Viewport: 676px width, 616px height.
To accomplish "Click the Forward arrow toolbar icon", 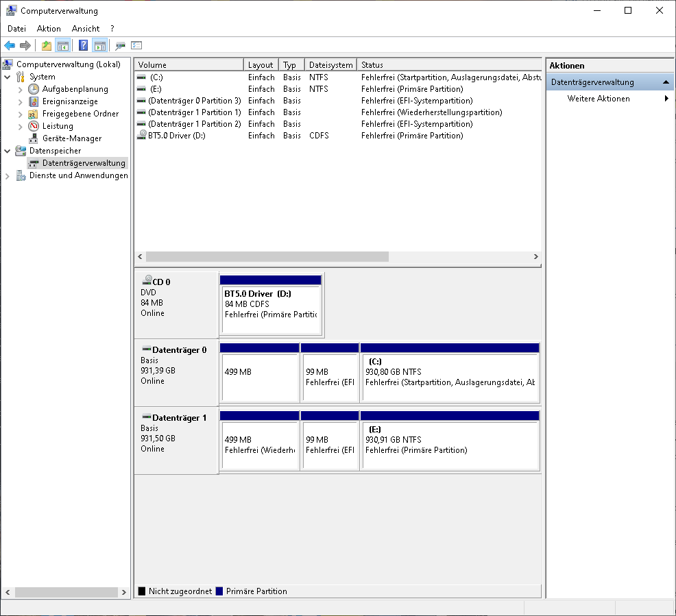I will (x=25, y=45).
